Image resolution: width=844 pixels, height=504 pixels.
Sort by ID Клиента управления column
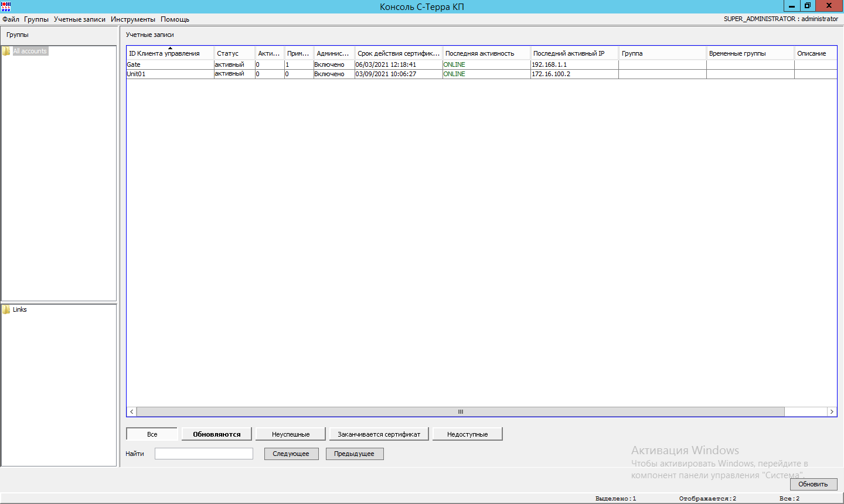click(170, 53)
